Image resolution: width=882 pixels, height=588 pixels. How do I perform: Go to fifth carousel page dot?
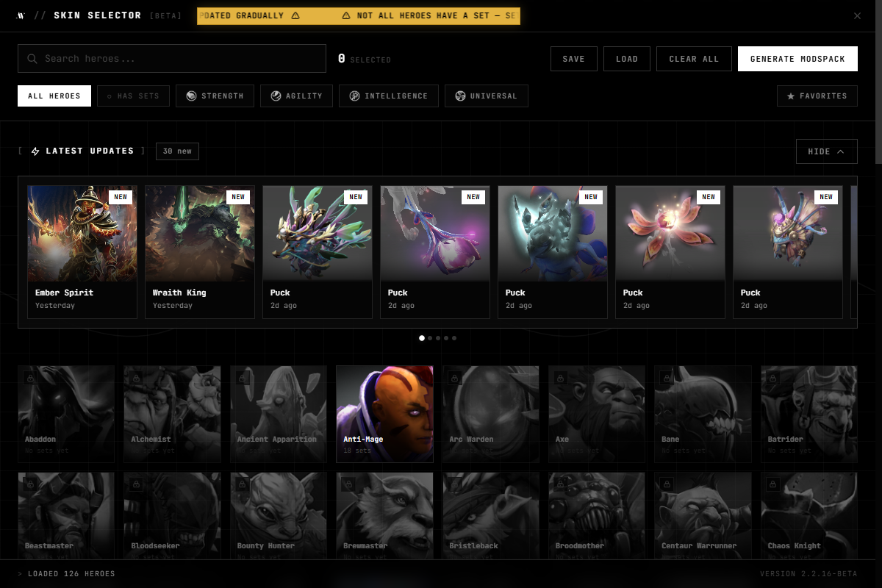coord(454,338)
